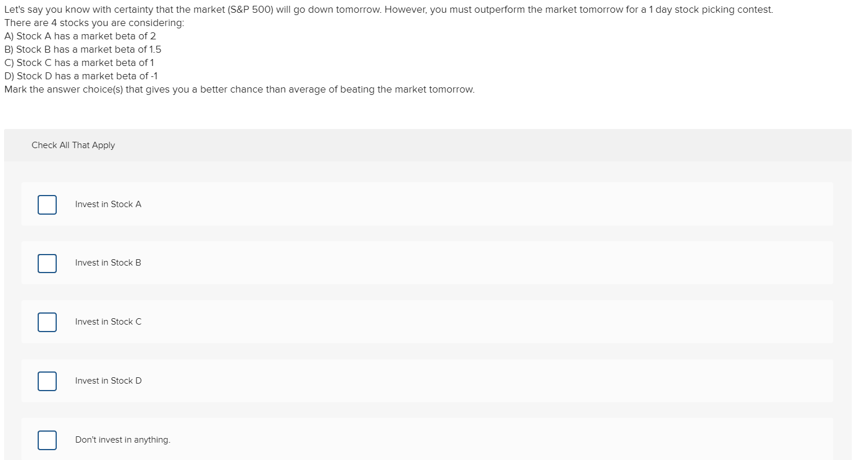868x460 pixels.
Task: Check the Invest in Stock C checkbox
Action: point(47,322)
